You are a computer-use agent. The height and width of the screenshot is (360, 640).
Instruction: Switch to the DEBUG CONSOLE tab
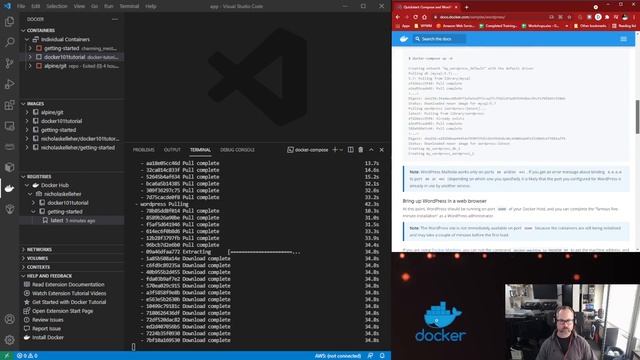237,150
